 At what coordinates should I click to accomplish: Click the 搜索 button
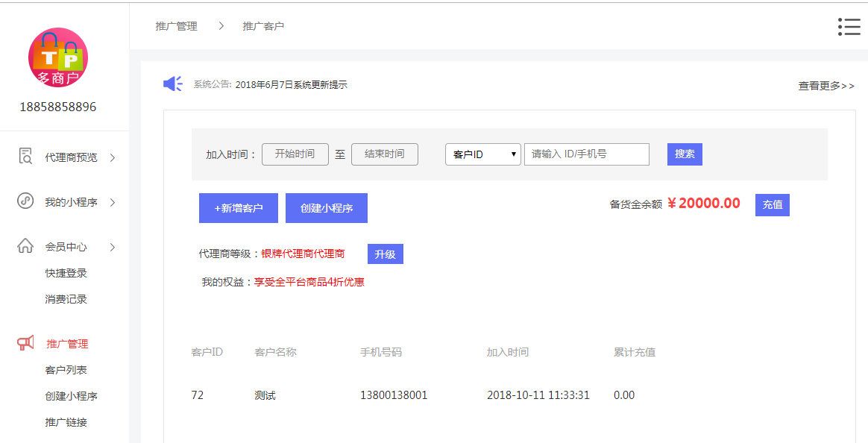pos(685,154)
